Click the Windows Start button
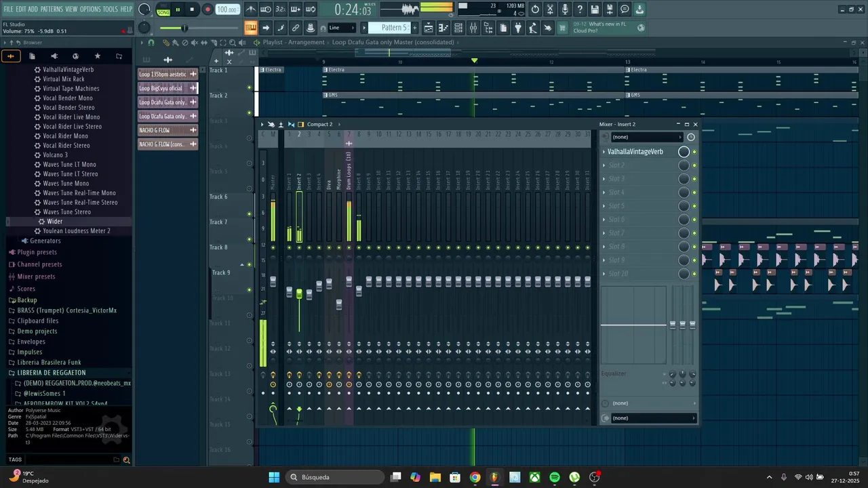 tap(274, 477)
